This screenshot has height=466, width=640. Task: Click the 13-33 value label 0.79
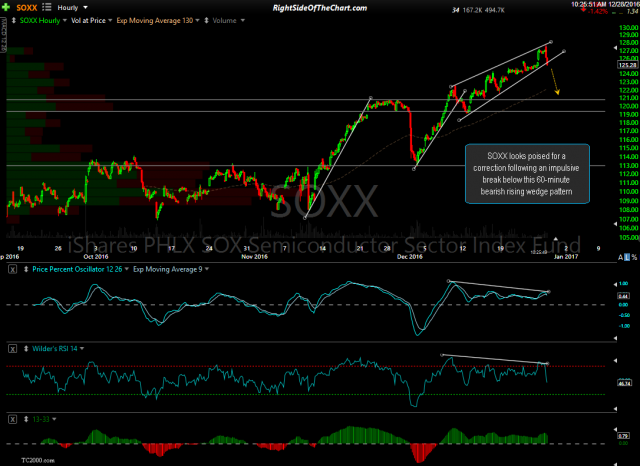pyautogui.click(x=624, y=436)
